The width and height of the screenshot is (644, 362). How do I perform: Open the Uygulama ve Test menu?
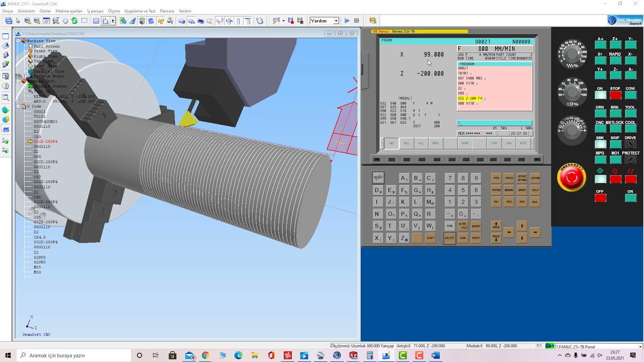pyautogui.click(x=140, y=11)
